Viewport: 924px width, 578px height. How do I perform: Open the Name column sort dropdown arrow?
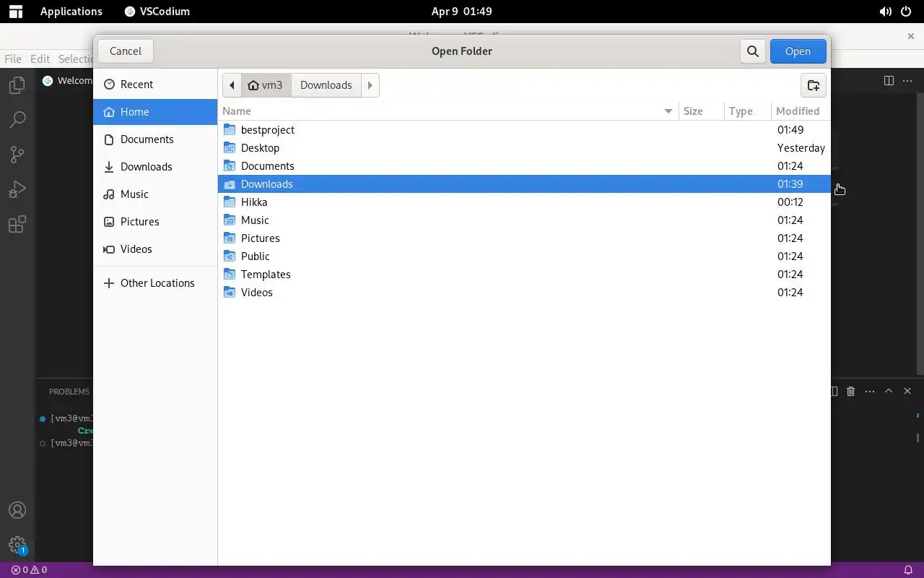click(668, 111)
